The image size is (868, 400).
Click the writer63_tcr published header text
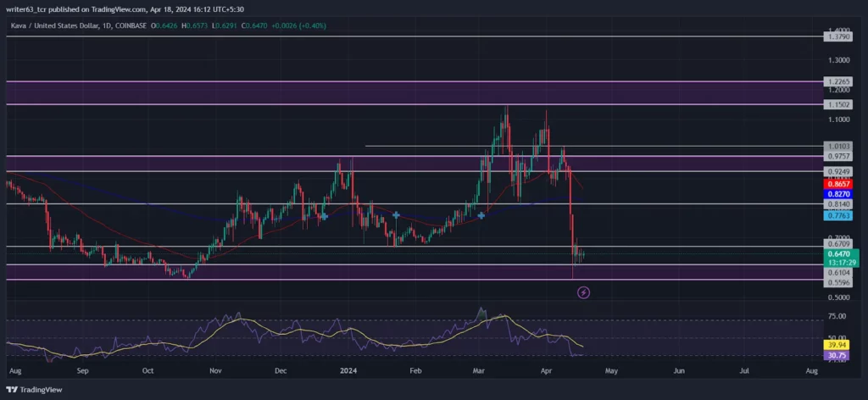[x=125, y=9]
